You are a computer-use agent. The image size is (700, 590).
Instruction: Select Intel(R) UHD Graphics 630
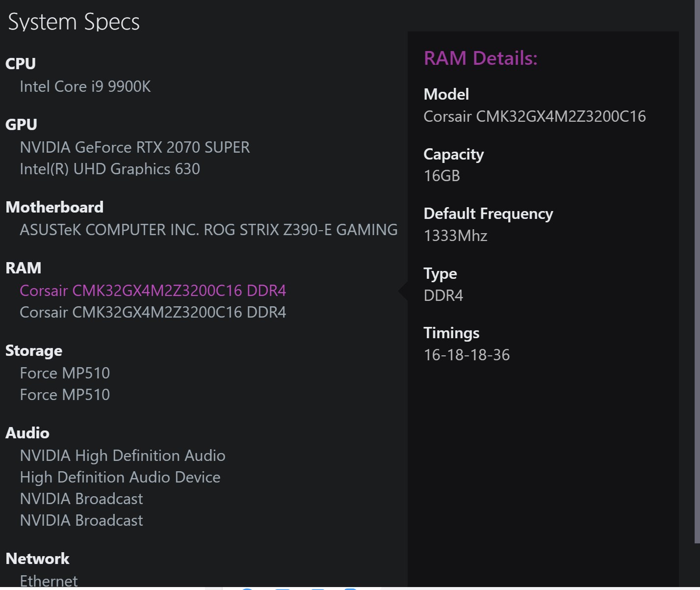point(109,169)
